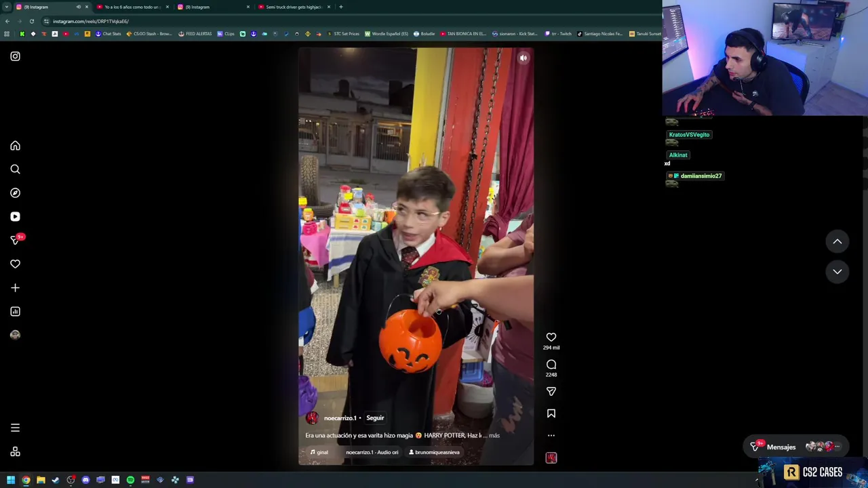
Task: Open tagged user brunomiqueasnieva
Action: click(x=434, y=453)
